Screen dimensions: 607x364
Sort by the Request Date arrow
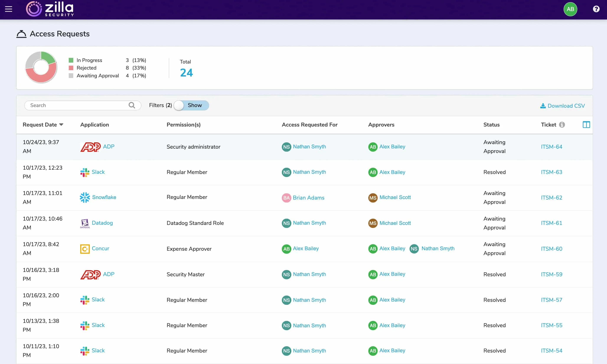[61, 125]
